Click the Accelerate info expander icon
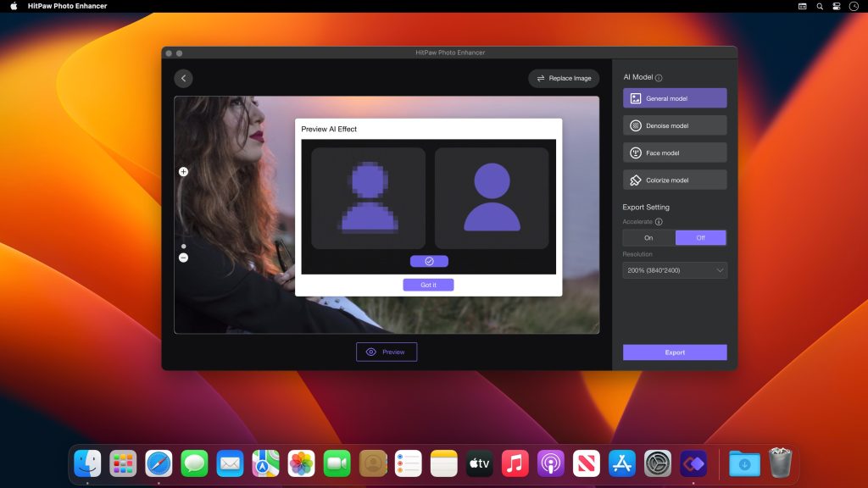Screen dimensions: 868x488 pos(659,221)
